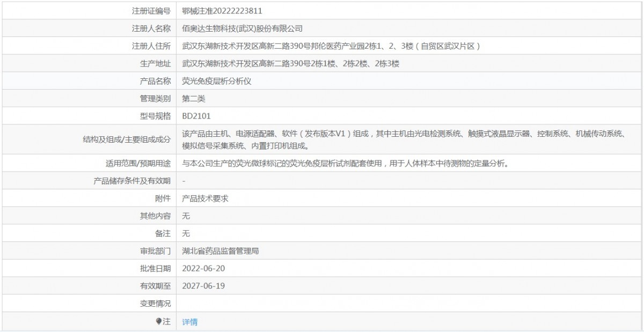The height and width of the screenshot is (332, 644).
Task: Select model number BD2101
Action: point(196,115)
